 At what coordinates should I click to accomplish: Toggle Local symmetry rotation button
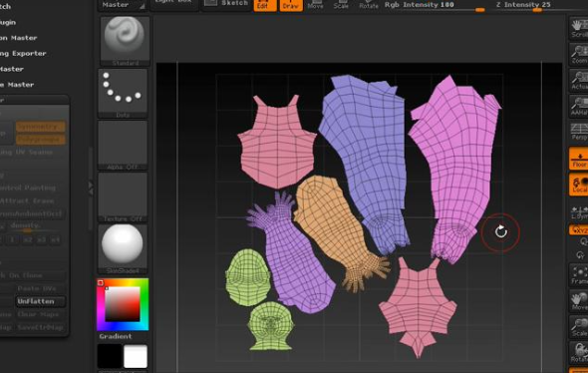[579, 185]
